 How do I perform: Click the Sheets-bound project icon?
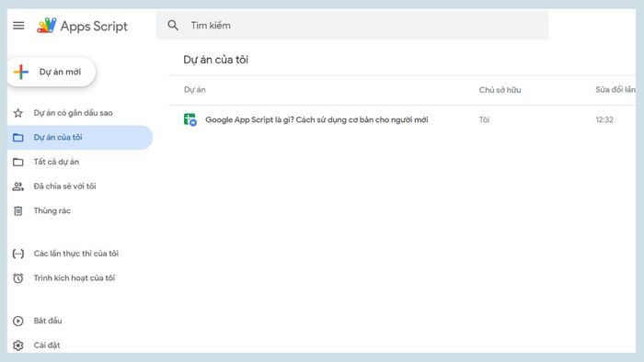pos(190,119)
